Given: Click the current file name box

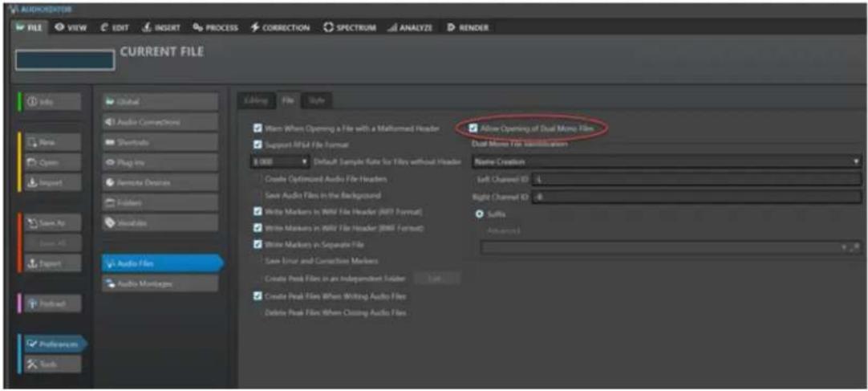Looking at the screenshot, I should click(65, 60).
